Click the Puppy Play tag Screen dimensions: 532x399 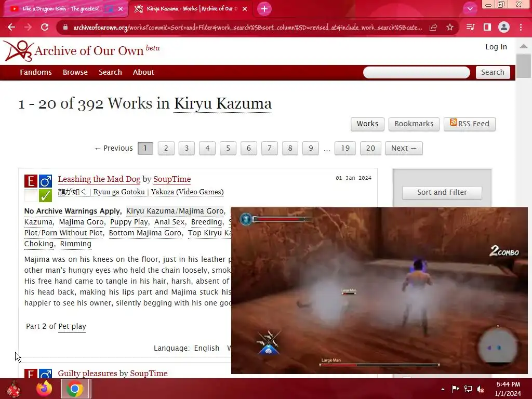(x=129, y=222)
